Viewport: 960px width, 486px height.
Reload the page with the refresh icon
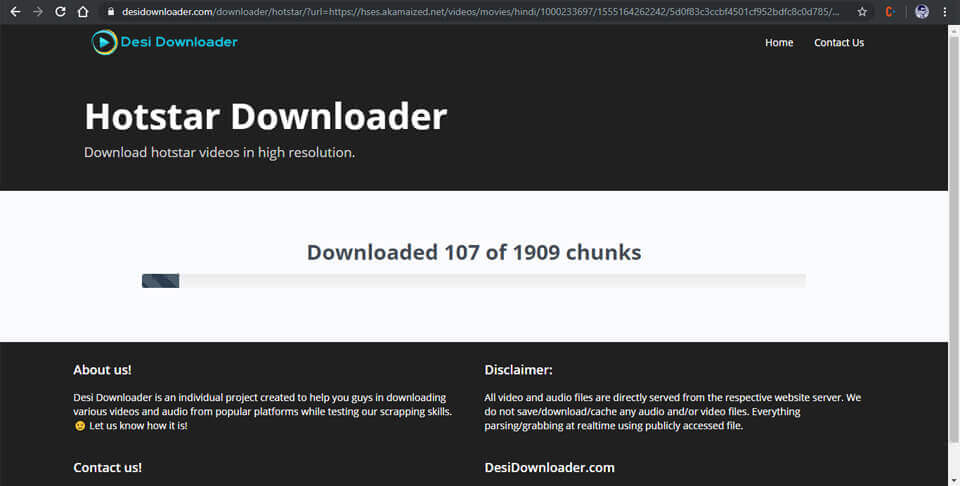tap(60, 12)
